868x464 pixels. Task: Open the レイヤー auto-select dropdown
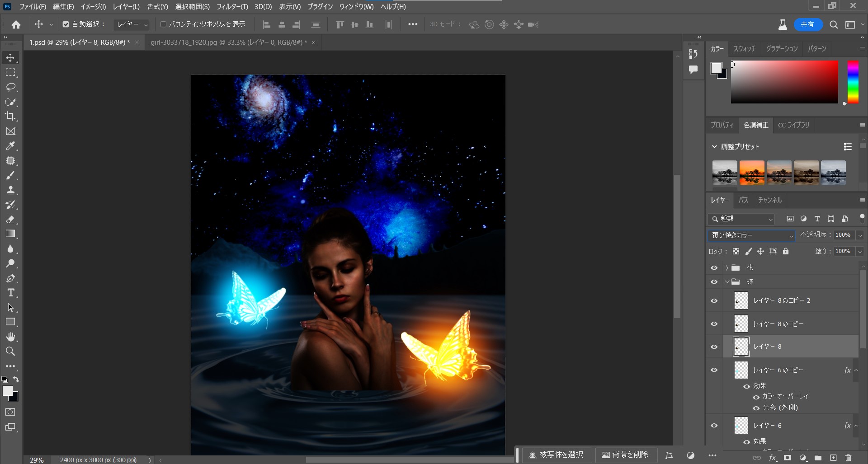point(132,24)
